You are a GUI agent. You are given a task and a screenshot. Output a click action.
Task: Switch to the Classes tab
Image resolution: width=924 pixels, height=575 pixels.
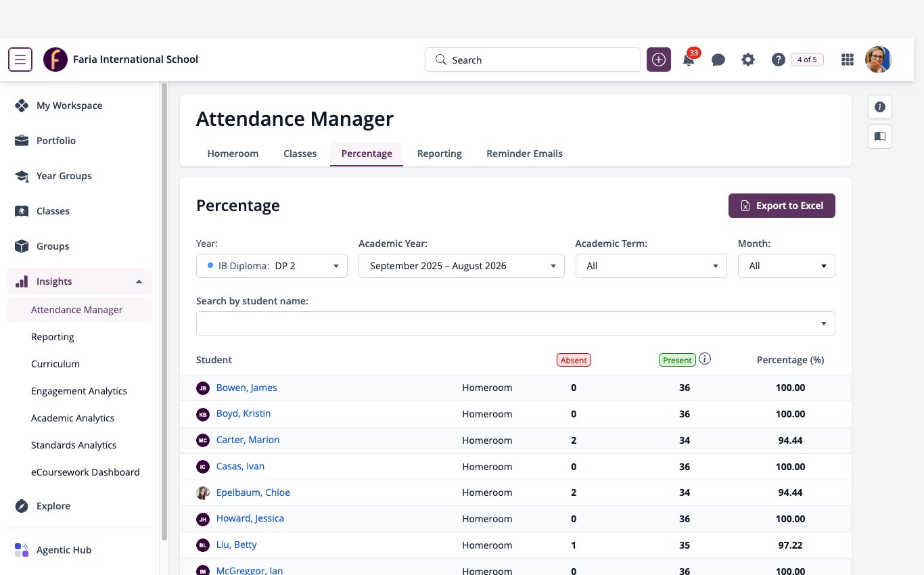[300, 154]
